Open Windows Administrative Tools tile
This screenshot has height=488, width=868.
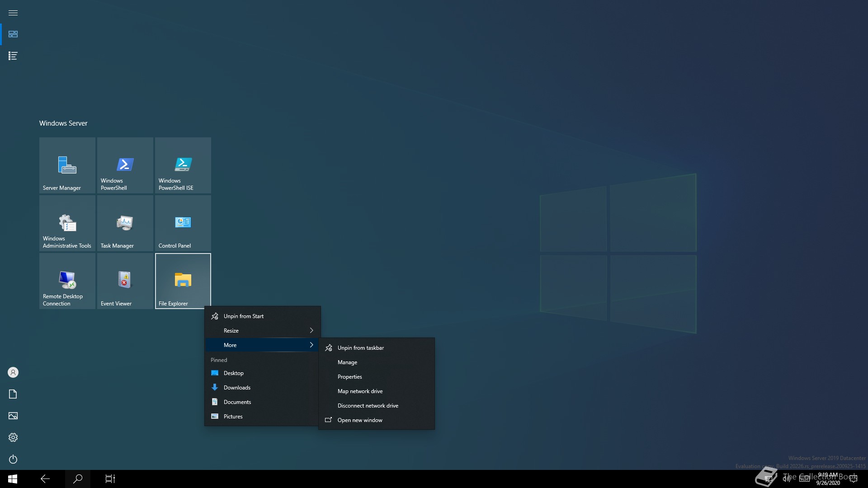click(x=67, y=223)
